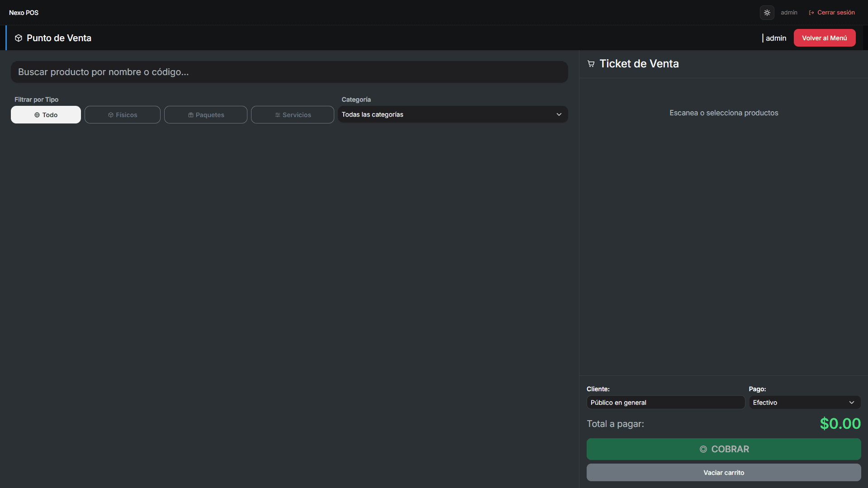Click the admin label next to Volver al Menú
The width and height of the screenshot is (868, 488).
[776, 38]
